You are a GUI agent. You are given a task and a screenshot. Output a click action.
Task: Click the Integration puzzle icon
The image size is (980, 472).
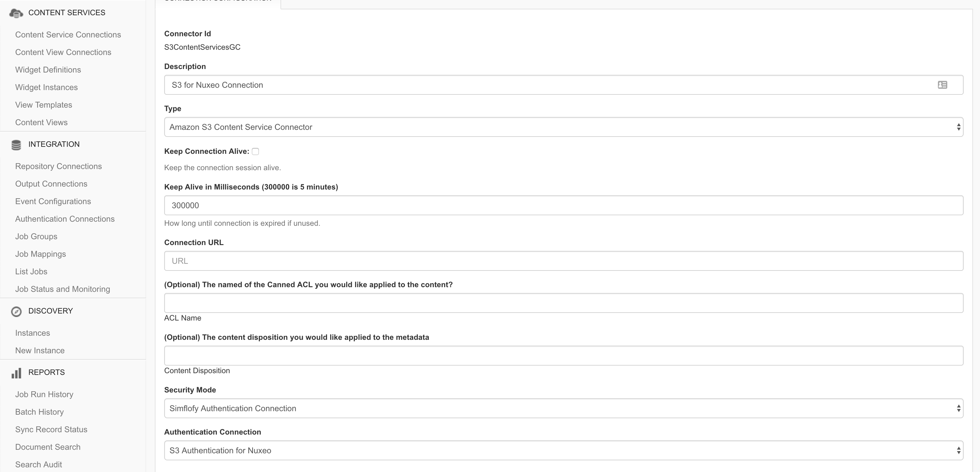(15, 144)
